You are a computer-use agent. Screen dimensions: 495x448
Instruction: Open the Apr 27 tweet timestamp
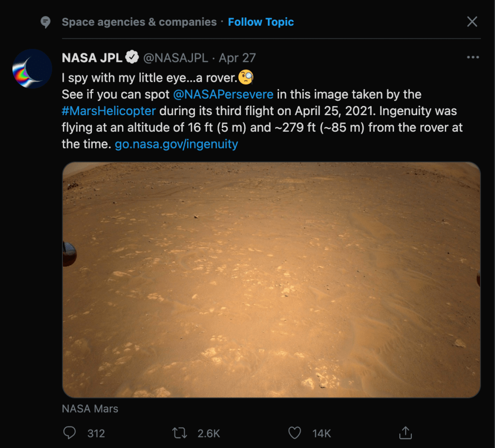pyautogui.click(x=237, y=58)
